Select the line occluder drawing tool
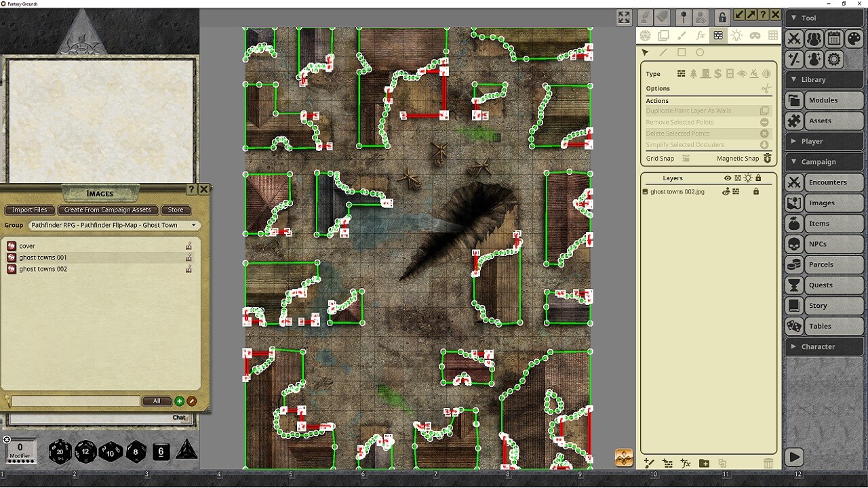 (x=663, y=52)
